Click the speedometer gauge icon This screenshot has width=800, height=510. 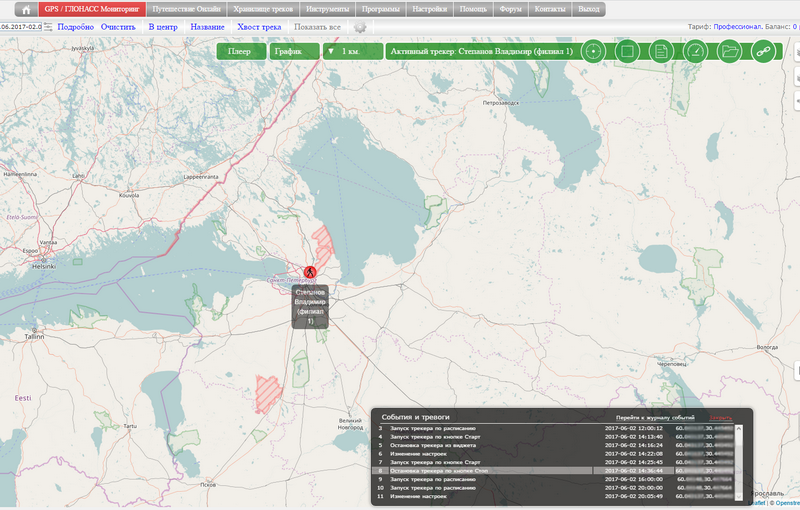pyautogui.click(x=695, y=50)
